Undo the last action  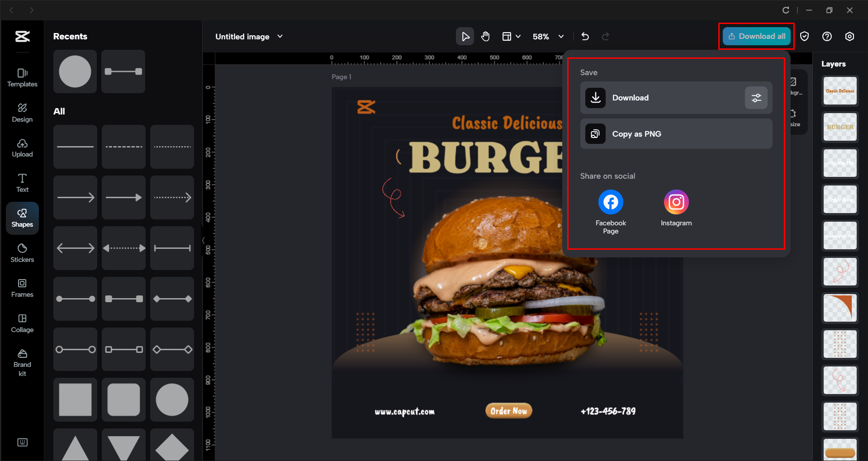[585, 36]
